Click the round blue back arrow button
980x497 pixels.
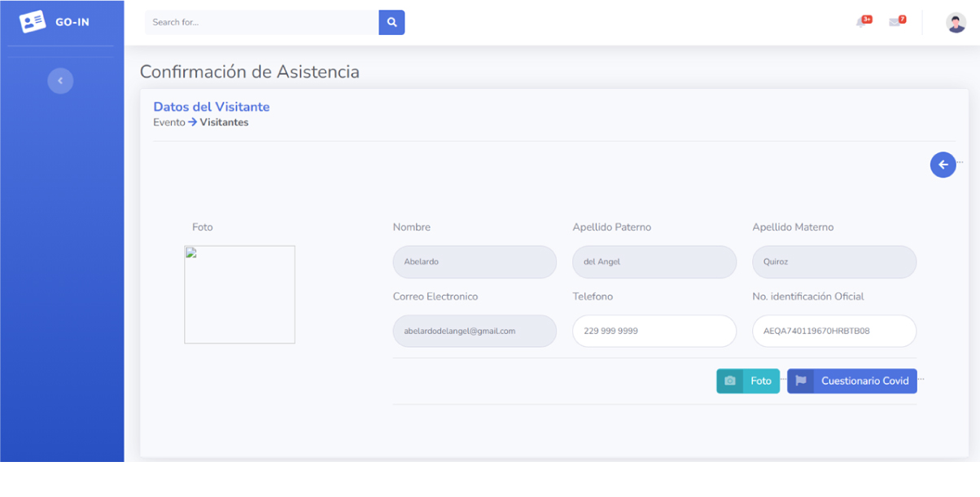(943, 165)
